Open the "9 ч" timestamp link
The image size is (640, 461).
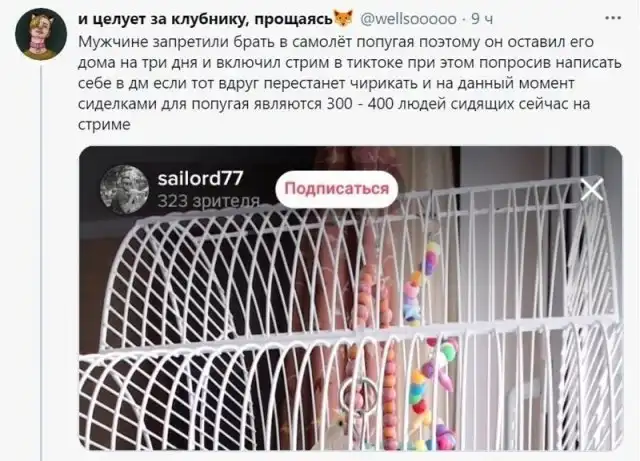pyautogui.click(x=482, y=19)
